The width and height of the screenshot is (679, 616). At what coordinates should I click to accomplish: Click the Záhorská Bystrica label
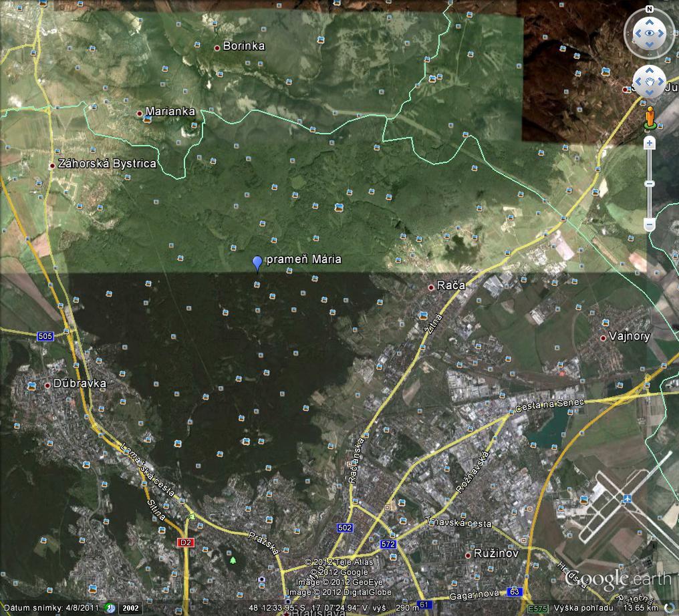click(107, 164)
